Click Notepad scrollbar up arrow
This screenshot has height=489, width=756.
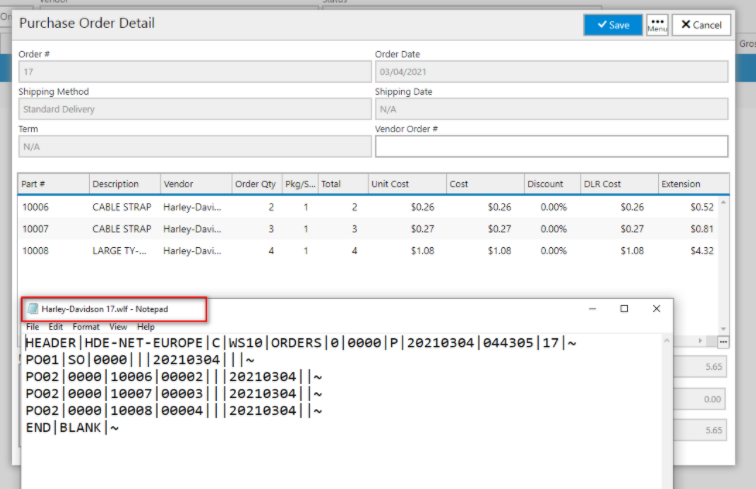point(667,340)
